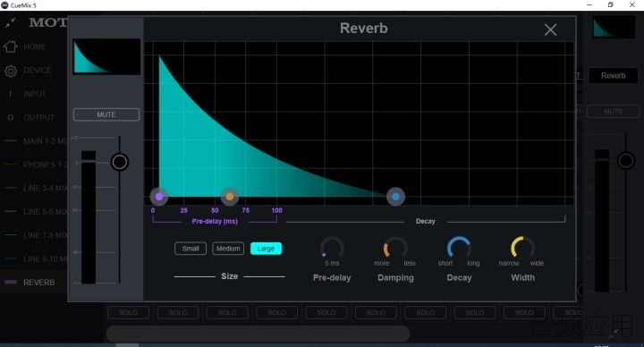Close the Reverb panel with the X

(x=550, y=30)
